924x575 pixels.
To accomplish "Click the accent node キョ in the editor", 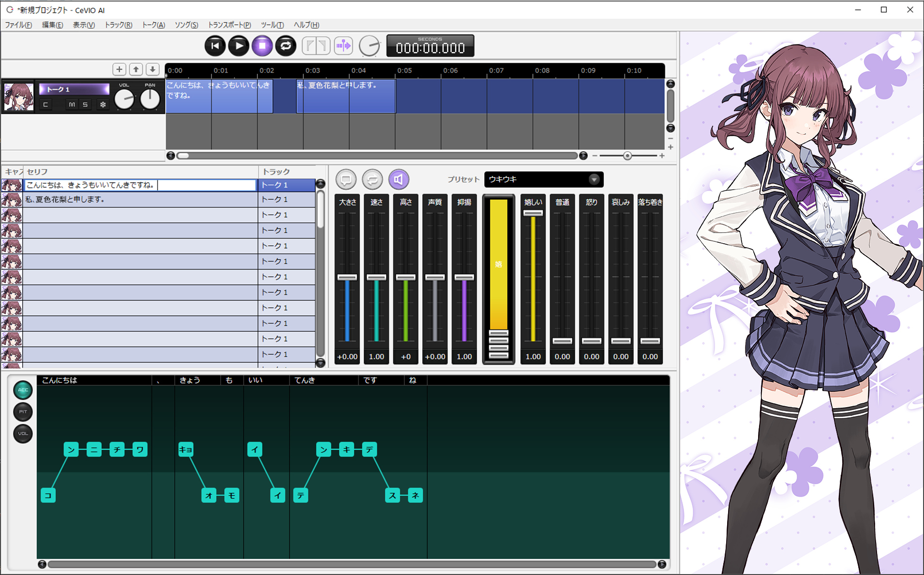I will 186,449.
